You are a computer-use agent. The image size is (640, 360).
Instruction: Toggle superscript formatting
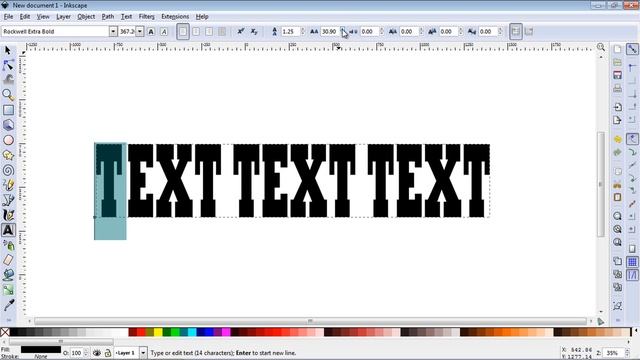[x=241, y=31]
